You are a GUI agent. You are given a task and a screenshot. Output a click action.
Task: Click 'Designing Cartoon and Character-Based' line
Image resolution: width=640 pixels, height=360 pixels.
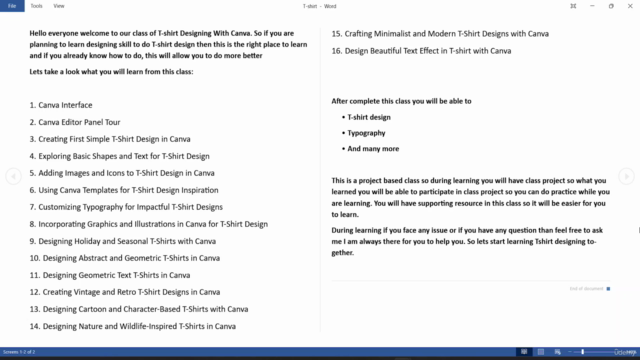(x=139, y=309)
